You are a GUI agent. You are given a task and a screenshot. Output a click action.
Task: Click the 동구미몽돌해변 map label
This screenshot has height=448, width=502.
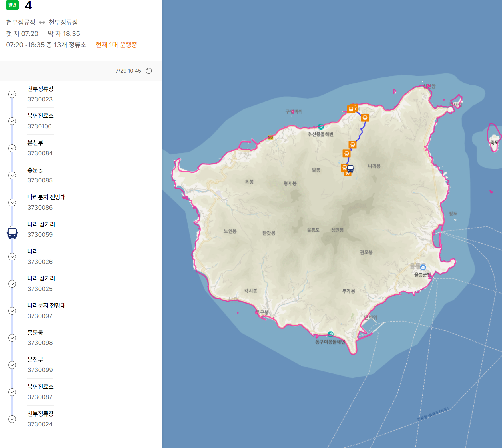(x=330, y=342)
